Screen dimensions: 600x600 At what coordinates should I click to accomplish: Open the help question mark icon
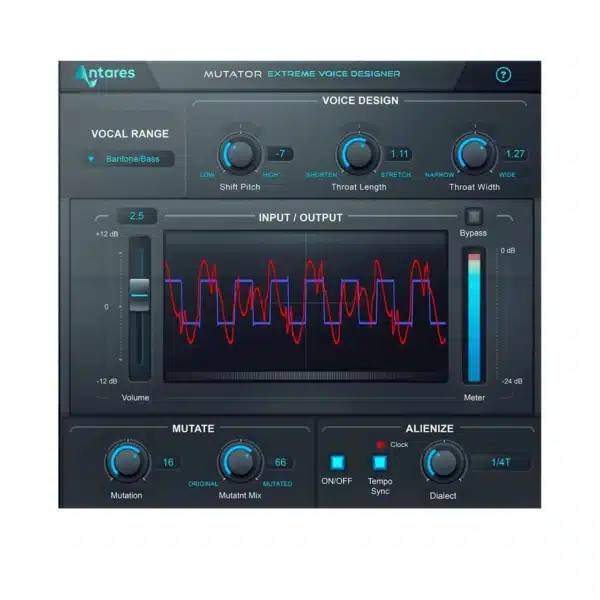(x=503, y=75)
